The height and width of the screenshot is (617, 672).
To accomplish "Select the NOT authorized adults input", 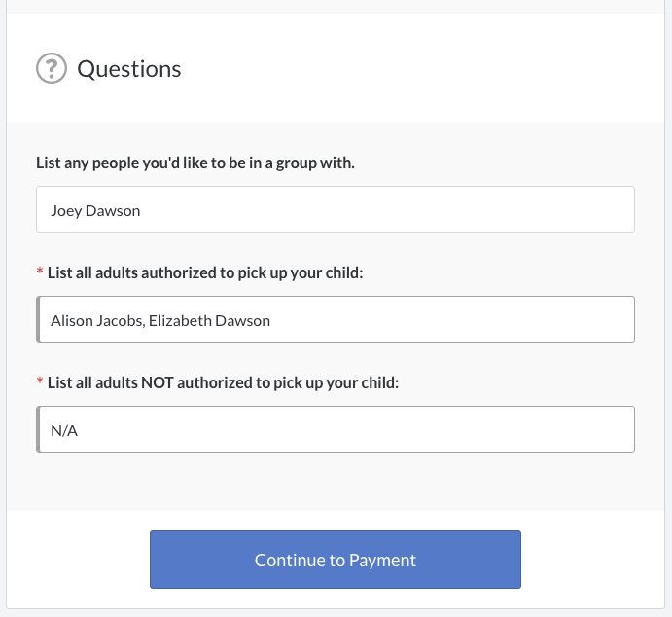I will point(336,429).
